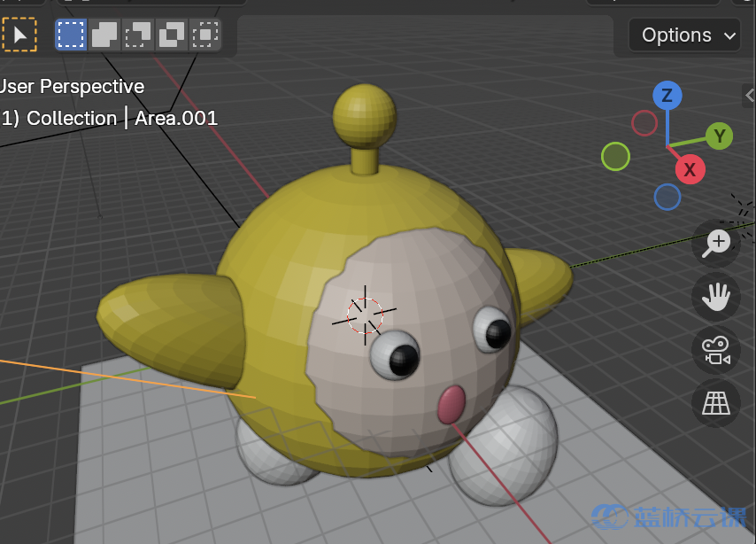Click the blue Z axis on gizmo
Screen dimensions: 756x544
click(667, 96)
